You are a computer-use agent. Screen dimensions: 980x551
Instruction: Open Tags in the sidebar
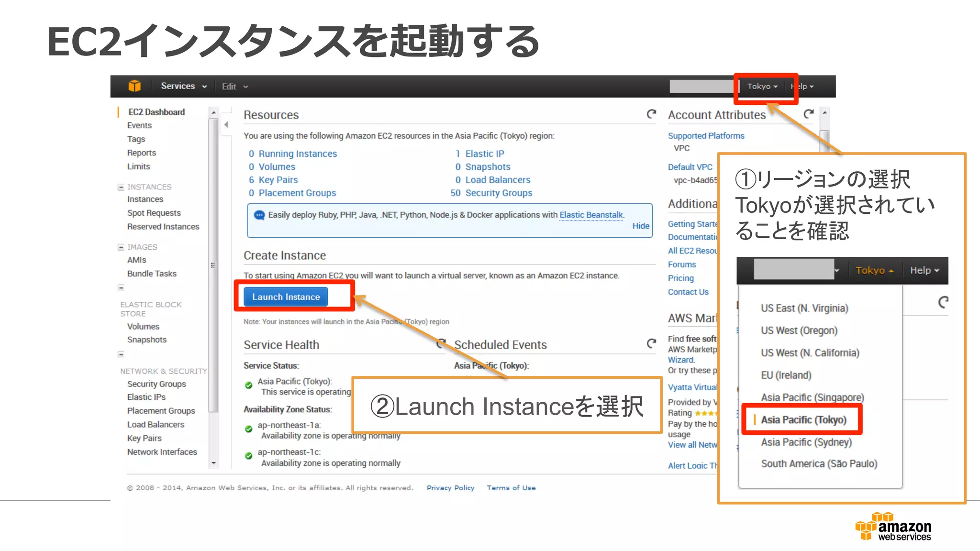pyautogui.click(x=136, y=139)
